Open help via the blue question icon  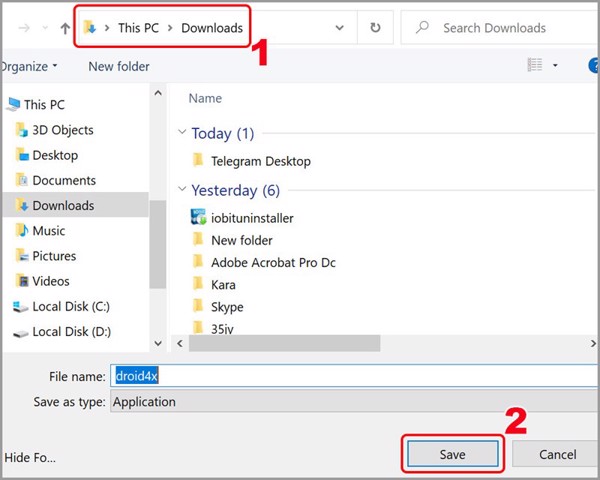point(594,65)
